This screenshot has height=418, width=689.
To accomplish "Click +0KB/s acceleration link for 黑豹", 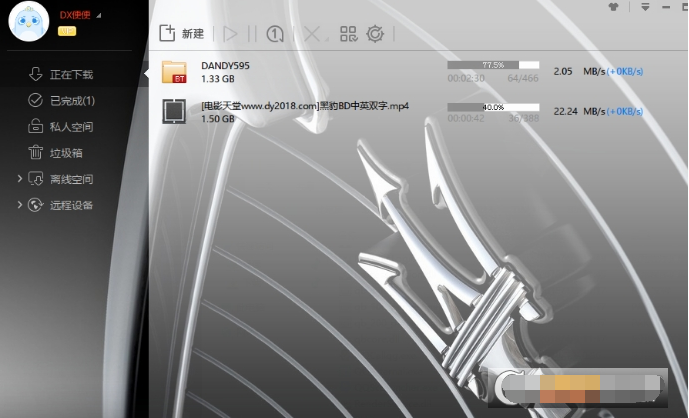I will [x=625, y=112].
